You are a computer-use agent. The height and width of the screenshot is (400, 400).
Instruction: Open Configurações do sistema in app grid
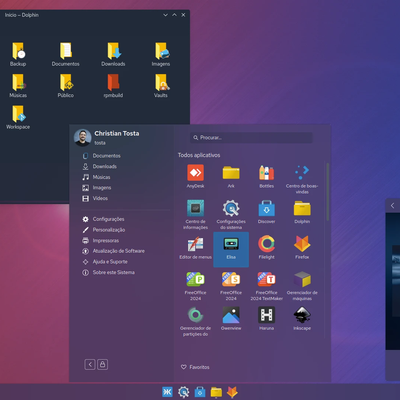pos(231,214)
